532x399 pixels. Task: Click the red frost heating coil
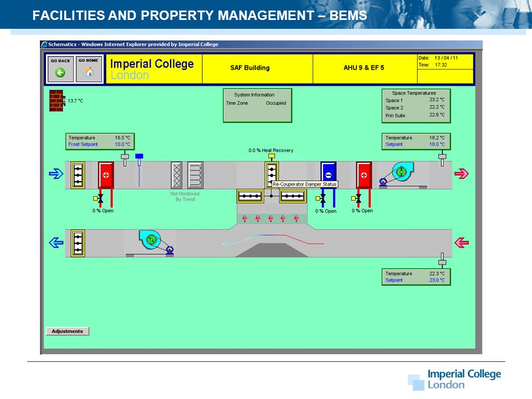[x=106, y=175]
